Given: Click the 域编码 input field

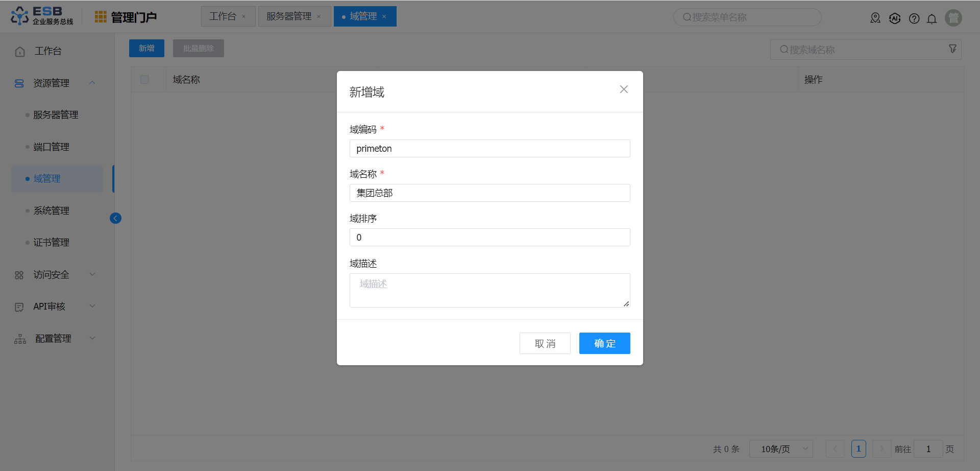Looking at the screenshot, I should tap(489, 149).
